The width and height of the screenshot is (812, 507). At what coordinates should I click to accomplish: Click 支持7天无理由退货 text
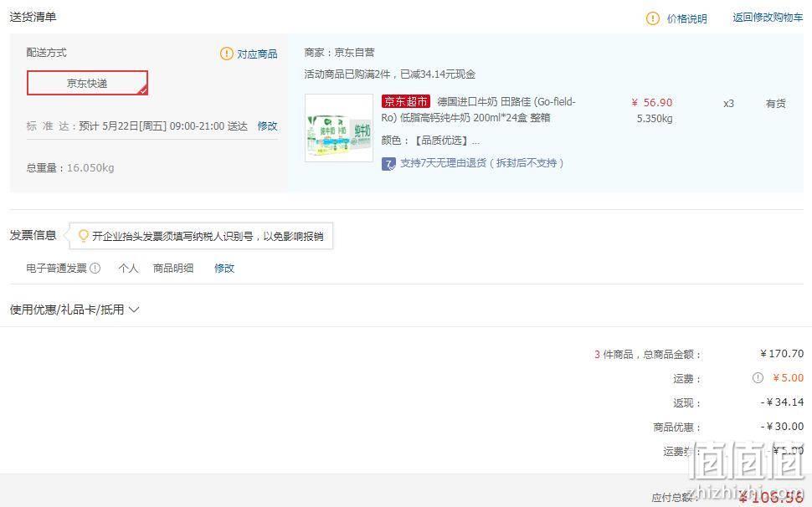pyautogui.click(x=481, y=163)
